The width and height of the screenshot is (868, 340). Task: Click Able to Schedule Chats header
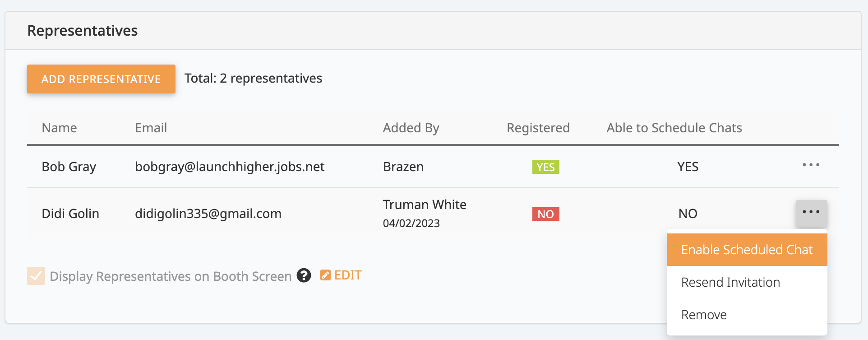click(674, 128)
